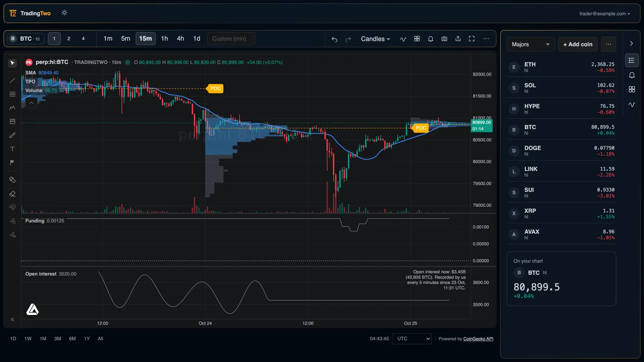This screenshot has height=362, width=644.
Task: Collapse the right side panel chevron
Action: point(632,43)
